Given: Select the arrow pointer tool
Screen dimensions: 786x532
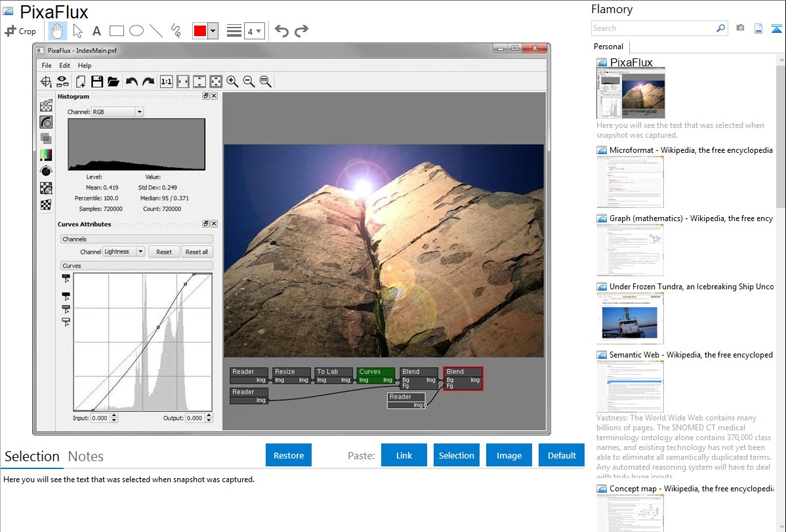Looking at the screenshot, I should [x=77, y=31].
